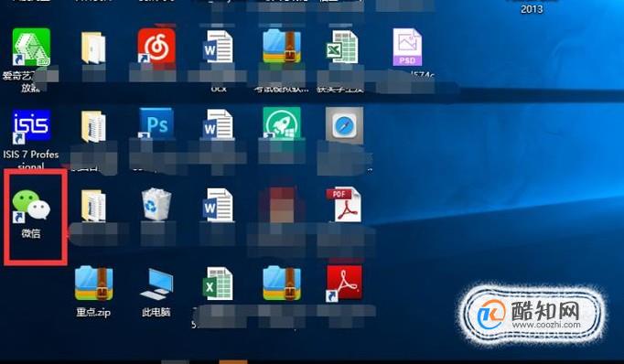Open the Excel file in bottom row

[x=218, y=284]
